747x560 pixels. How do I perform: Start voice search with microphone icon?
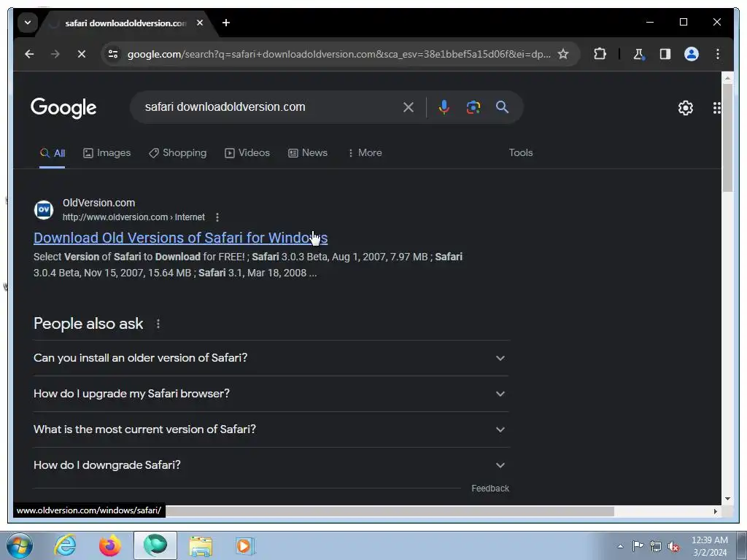(444, 107)
